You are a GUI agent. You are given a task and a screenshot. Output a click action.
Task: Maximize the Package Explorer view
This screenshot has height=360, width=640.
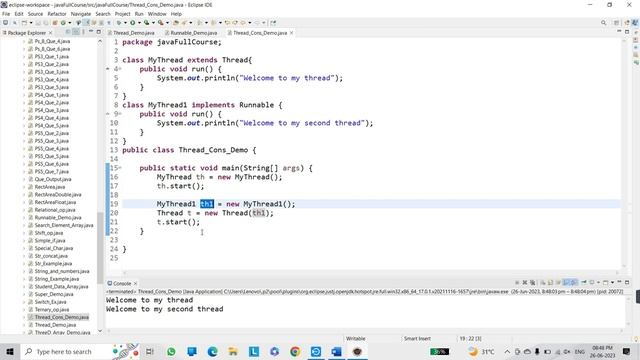point(98,32)
